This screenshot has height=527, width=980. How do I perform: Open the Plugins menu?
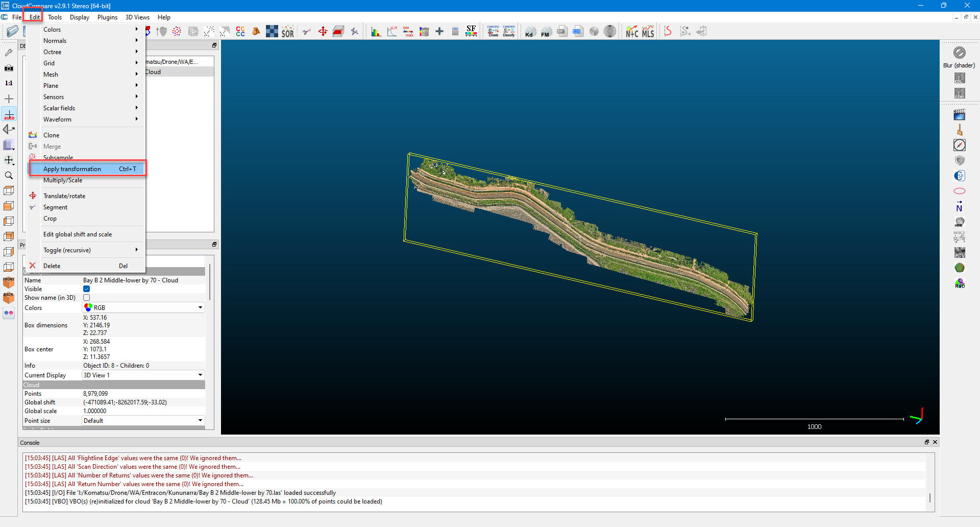tap(107, 17)
